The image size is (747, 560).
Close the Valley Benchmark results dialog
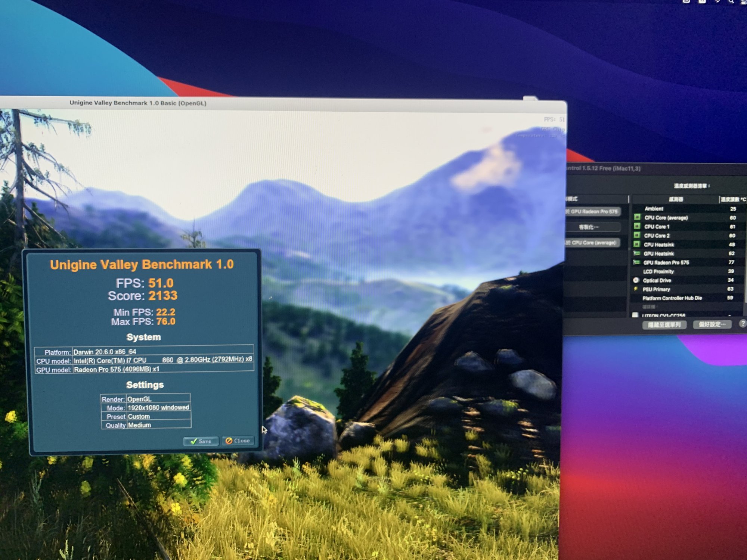pyautogui.click(x=238, y=441)
